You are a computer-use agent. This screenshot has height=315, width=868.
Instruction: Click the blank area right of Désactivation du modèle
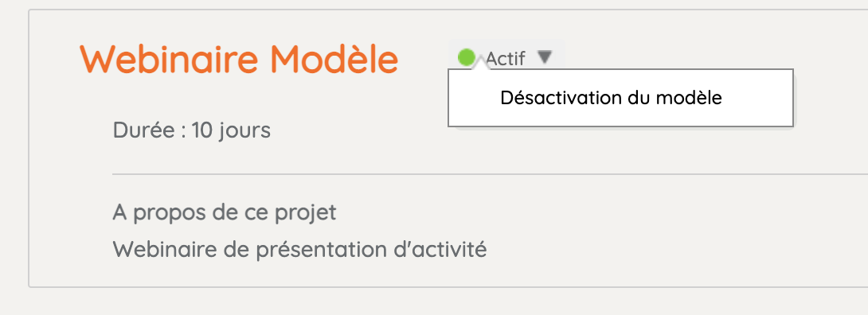pos(757,98)
